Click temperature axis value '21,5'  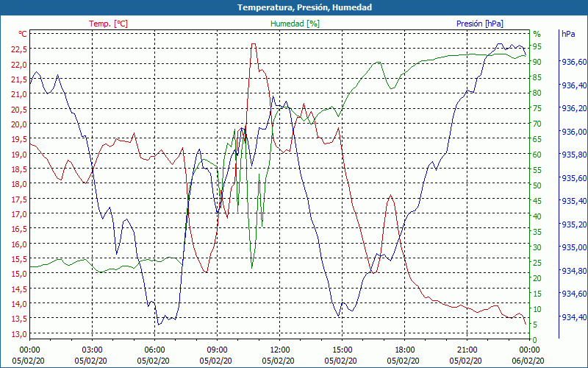(x=20, y=79)
